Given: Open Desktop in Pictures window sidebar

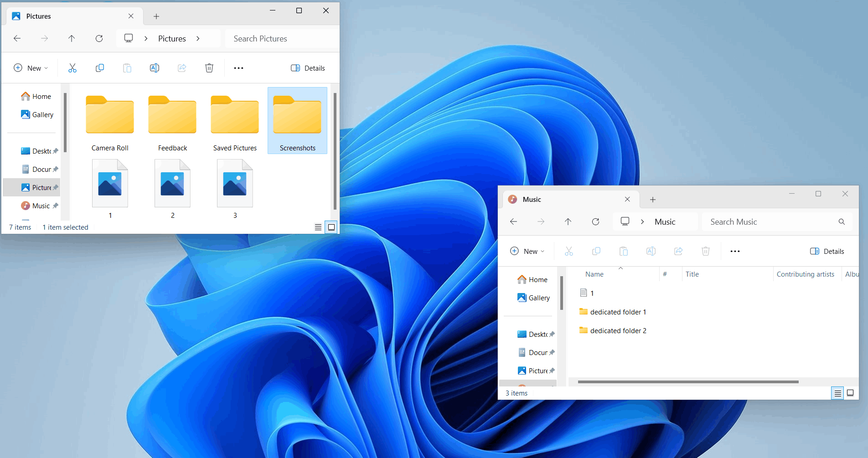Looking at the screenshot, I should point(39,151).
